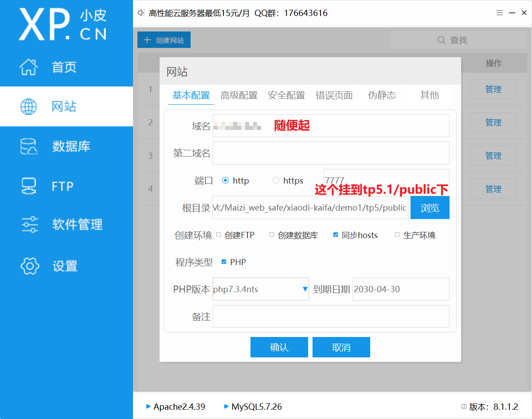The image size is (532, 419).
Task: Click the 版本: 8.1.1.2 text
Action: click(x=493, y=407)
